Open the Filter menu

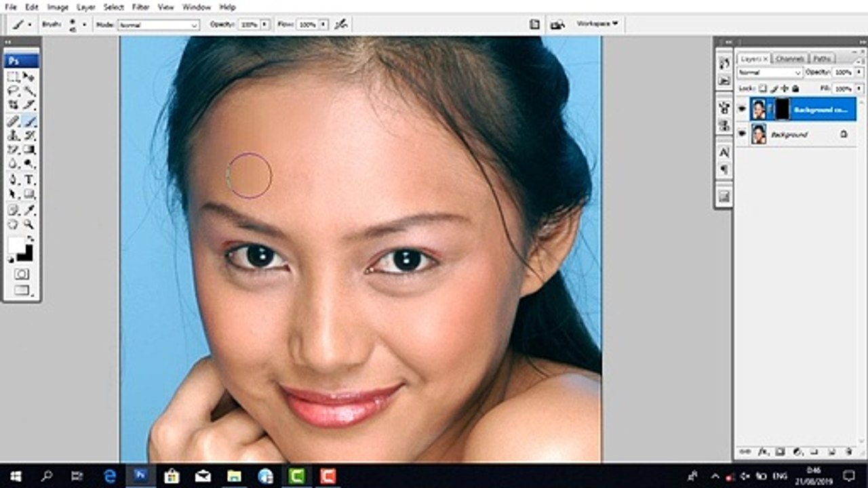point(141,7)
